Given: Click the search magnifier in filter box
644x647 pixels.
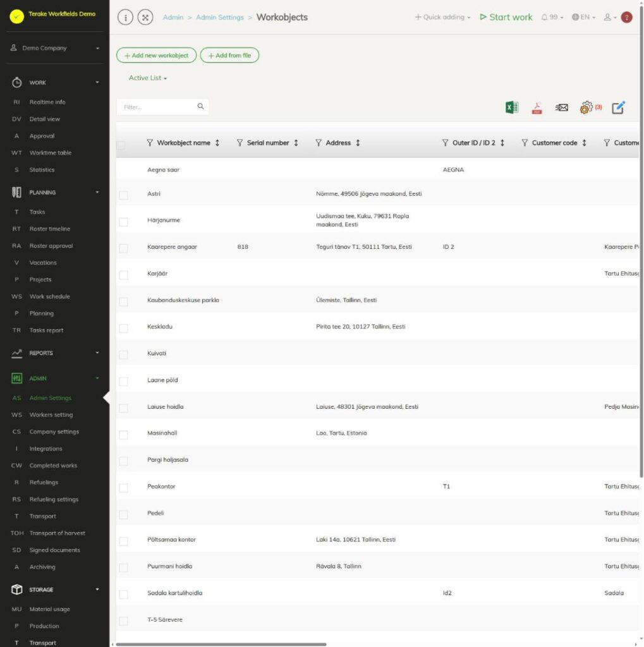Looking at the screenshot, I should [x=200, y=106].
